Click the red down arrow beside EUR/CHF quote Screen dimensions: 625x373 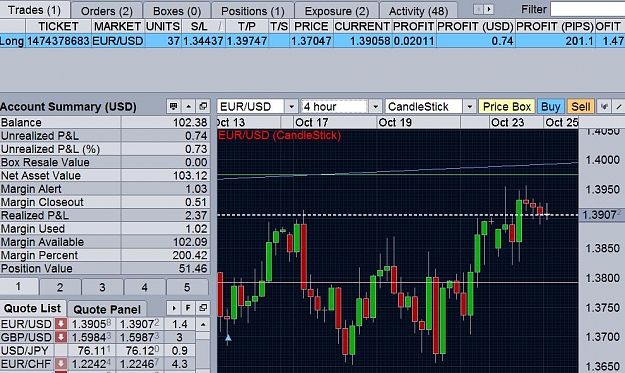pyautogui.click(x=61, y=363)
